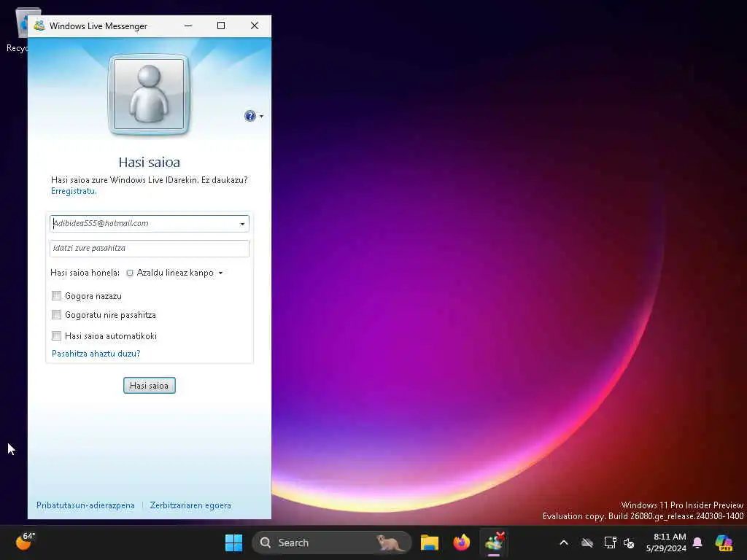Maximize the Windows Live Messenger window
Viewport: 747px width, 560px height.
221,26
